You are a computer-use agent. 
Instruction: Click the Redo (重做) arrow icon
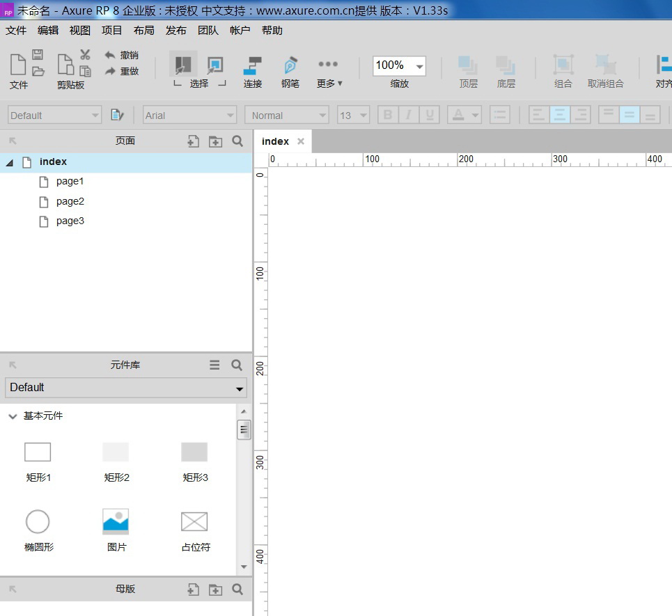tap(110, 71)
